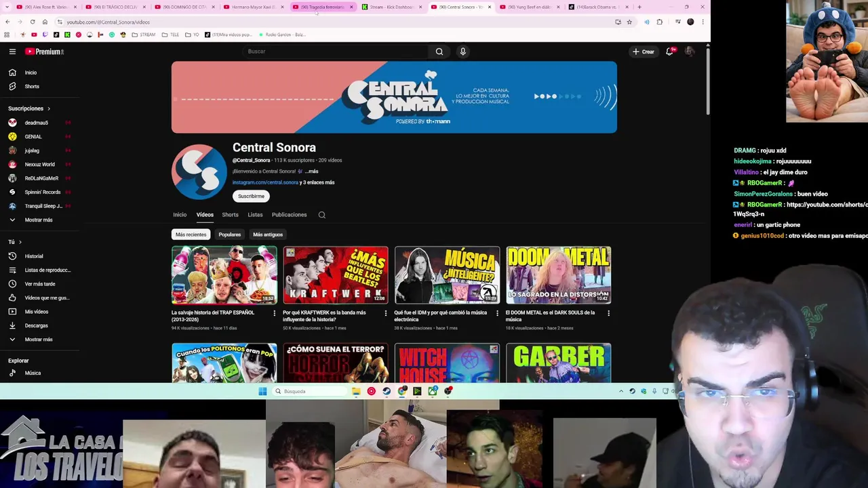Image resolution: width=868 pixels, height=488 pixels.
Task: Switch to Listas channel tab
Action: click(255, 215)
